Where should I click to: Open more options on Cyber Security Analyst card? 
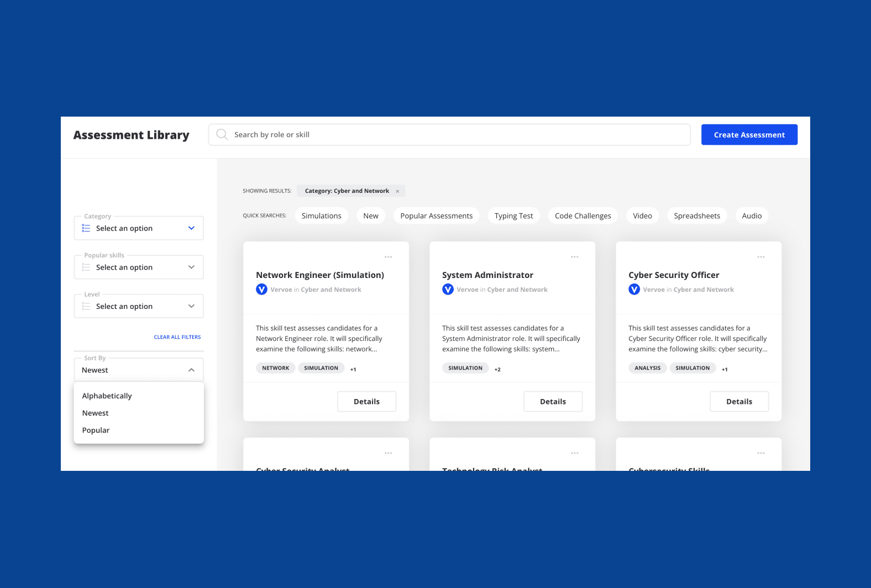click(x=389, y=453)
